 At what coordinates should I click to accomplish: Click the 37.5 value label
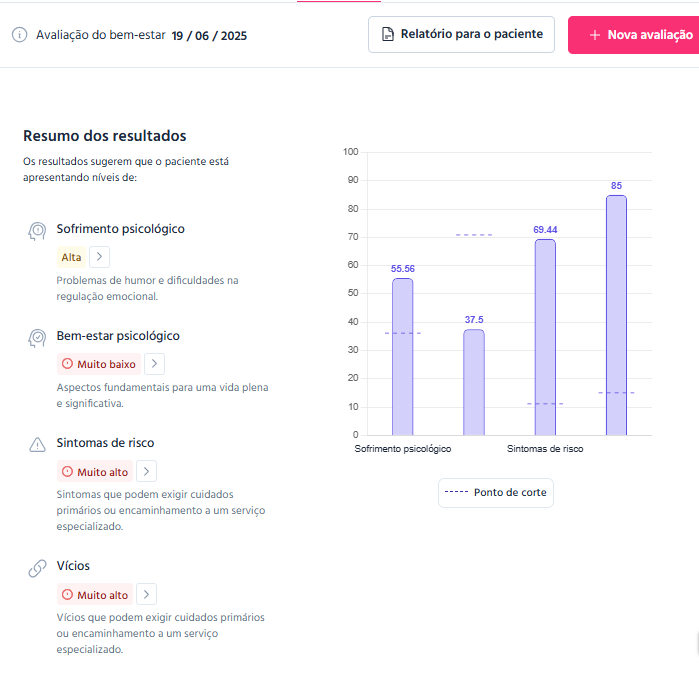(474, 319)
